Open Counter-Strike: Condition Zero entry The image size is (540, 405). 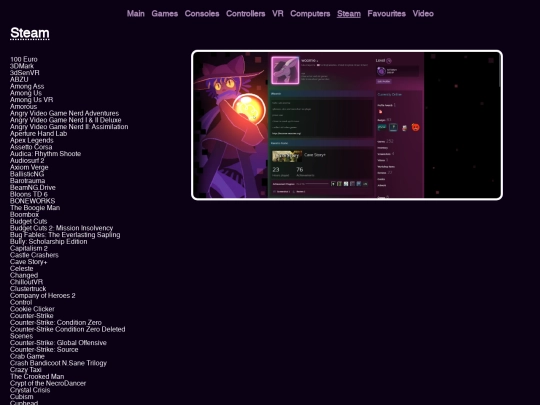(x=56, y=323)
